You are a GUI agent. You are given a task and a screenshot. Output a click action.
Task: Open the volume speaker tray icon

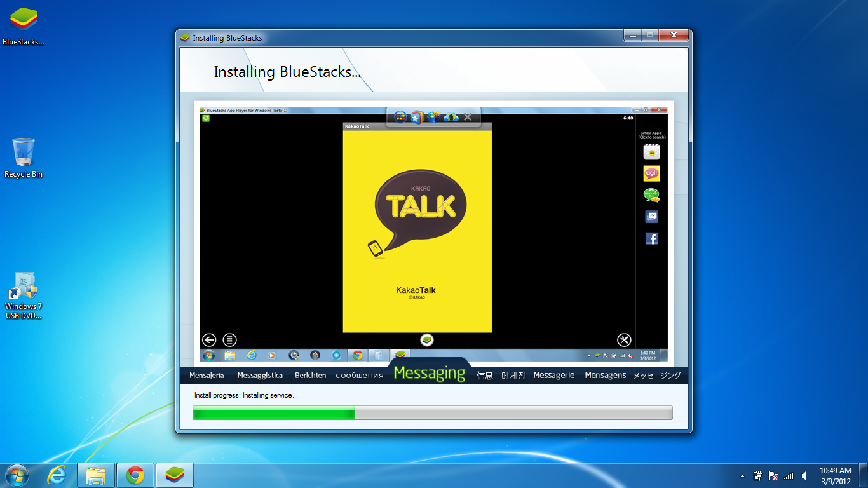[804, 476]
